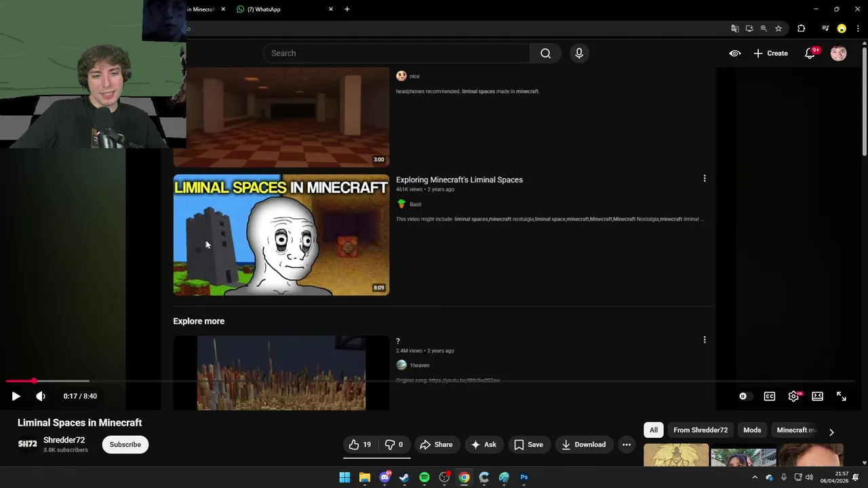The image size is (868, 488).
Task: Open Photoshop from the taskbar
Action: coord(524,477)
